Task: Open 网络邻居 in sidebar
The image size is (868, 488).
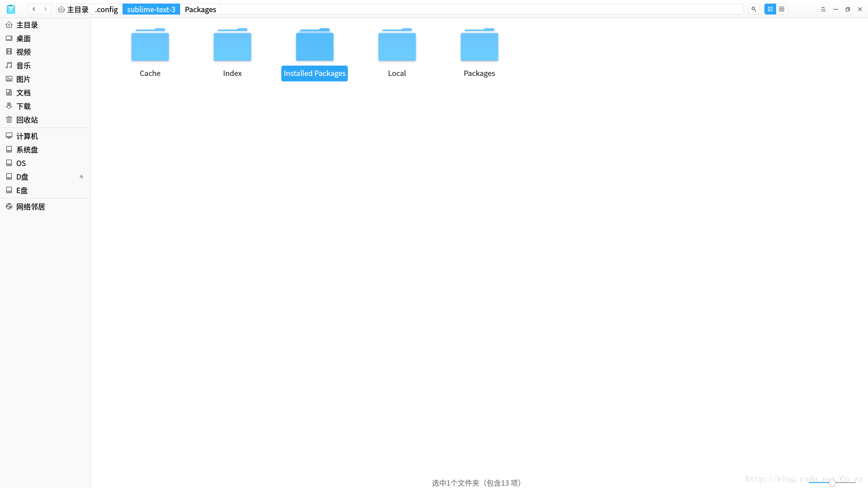Action: coord(45,207)
